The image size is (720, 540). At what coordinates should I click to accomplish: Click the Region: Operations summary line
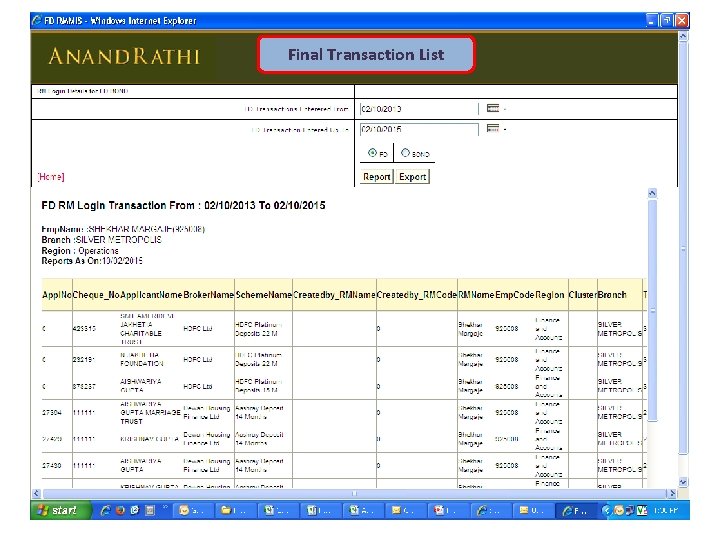(x=80, y=251)
